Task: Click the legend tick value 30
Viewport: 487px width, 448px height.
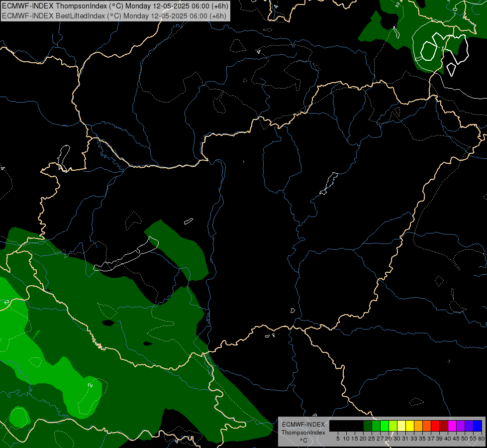Action: 397,439
